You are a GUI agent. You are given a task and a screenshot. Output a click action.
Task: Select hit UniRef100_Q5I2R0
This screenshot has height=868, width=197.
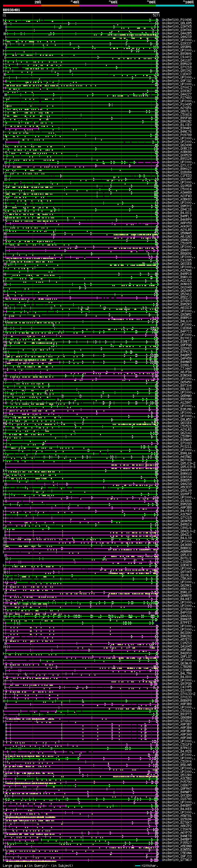(x=177, y=775)
